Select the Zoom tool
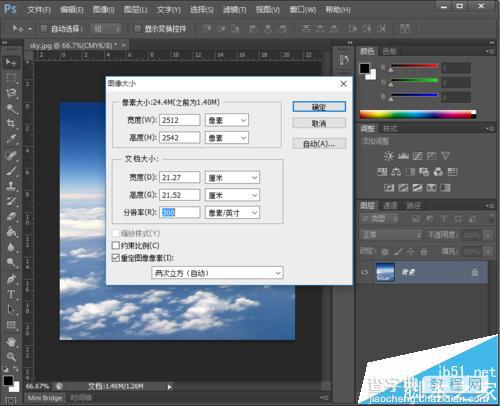Screen dimensions: 500x406 click(11, 357)
